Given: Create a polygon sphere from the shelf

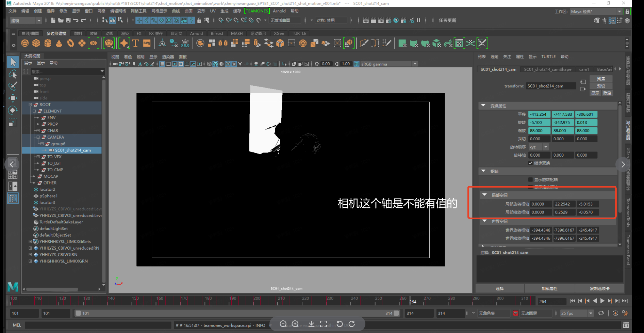Looking at the screenshot, I should pyautogui.click(x=25, y=43).
